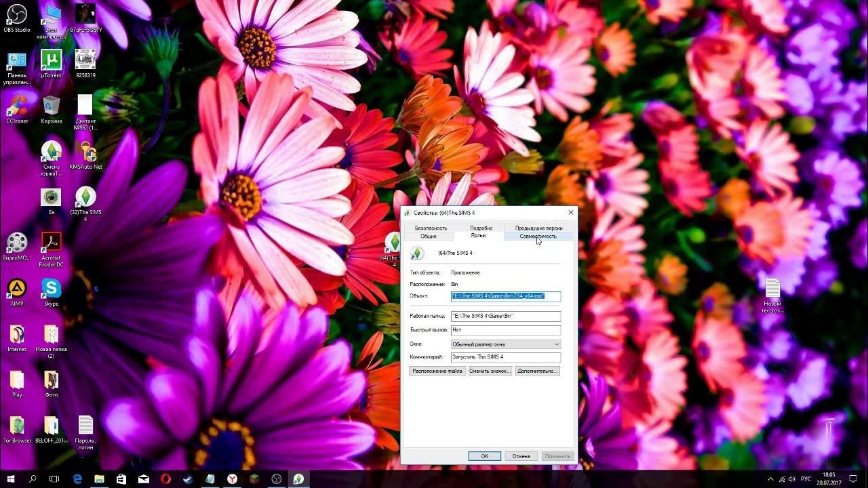The image size is (868, 488).
Task: Select the CCleaner desktop icon
Action: 17,109
